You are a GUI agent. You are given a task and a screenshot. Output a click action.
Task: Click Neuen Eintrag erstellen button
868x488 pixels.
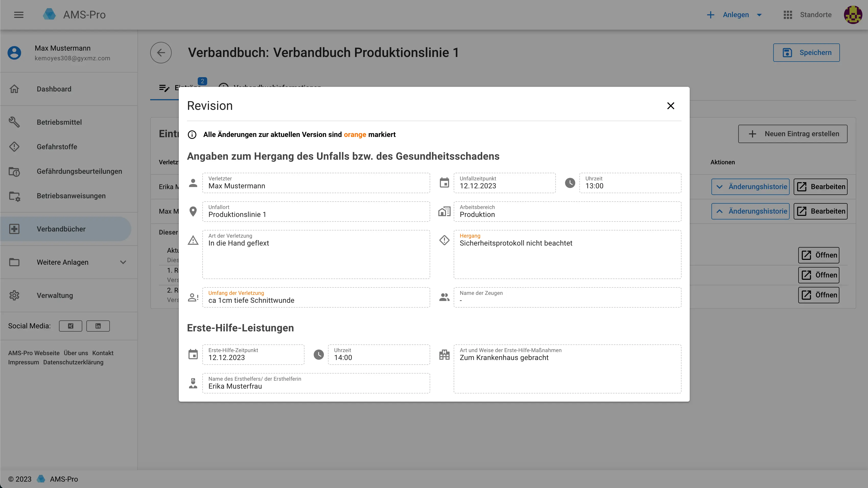(x=793, y=134)
